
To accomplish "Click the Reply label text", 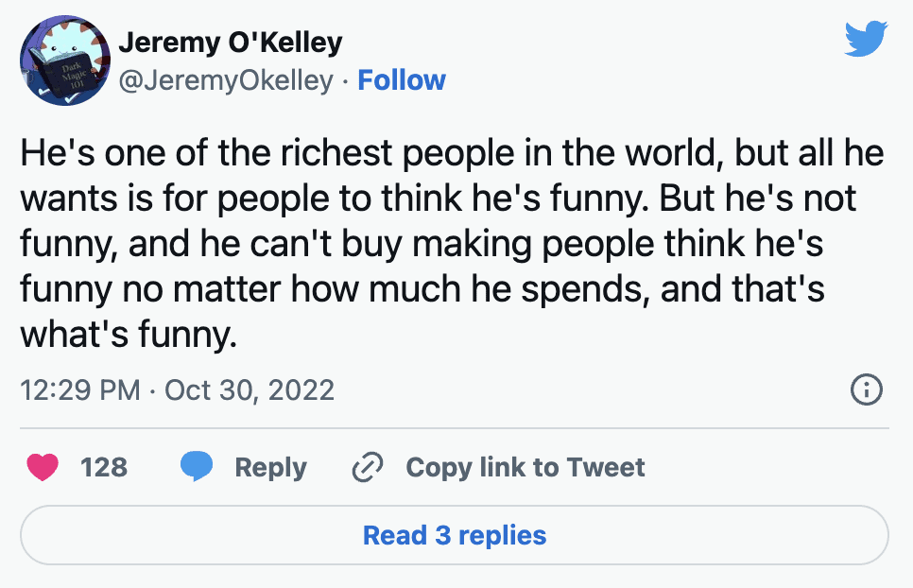I will [x=272, y=466].
